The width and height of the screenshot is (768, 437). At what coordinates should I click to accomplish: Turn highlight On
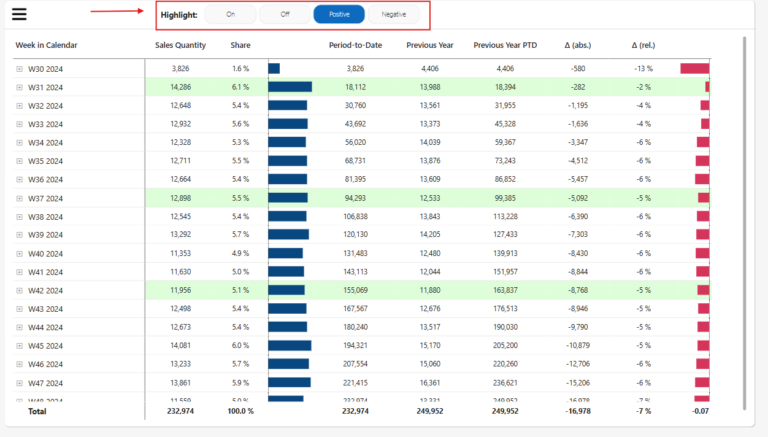(x=230, y=14)
